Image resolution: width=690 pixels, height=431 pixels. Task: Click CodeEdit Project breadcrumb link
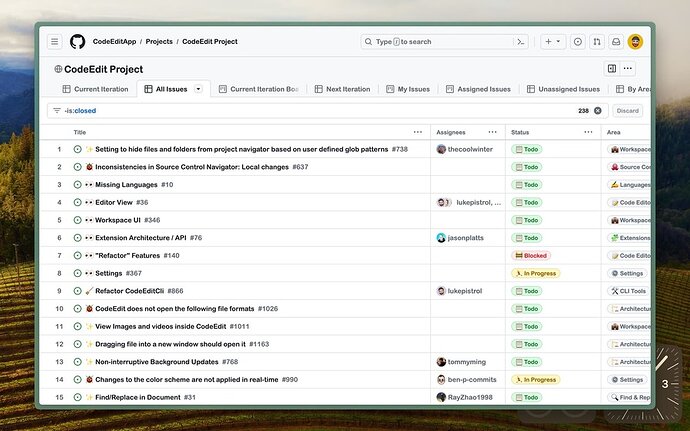click(x=210, y=41)
